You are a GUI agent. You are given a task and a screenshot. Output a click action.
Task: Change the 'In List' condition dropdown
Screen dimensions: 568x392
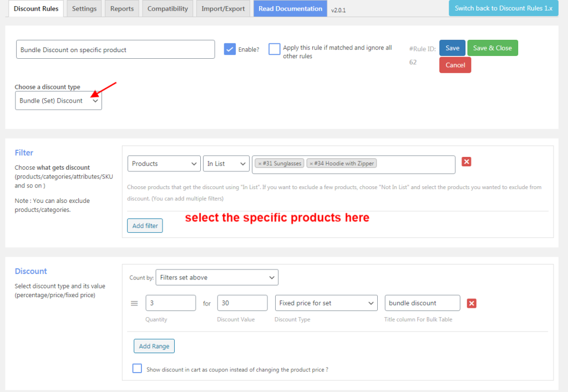pos(226,163)
